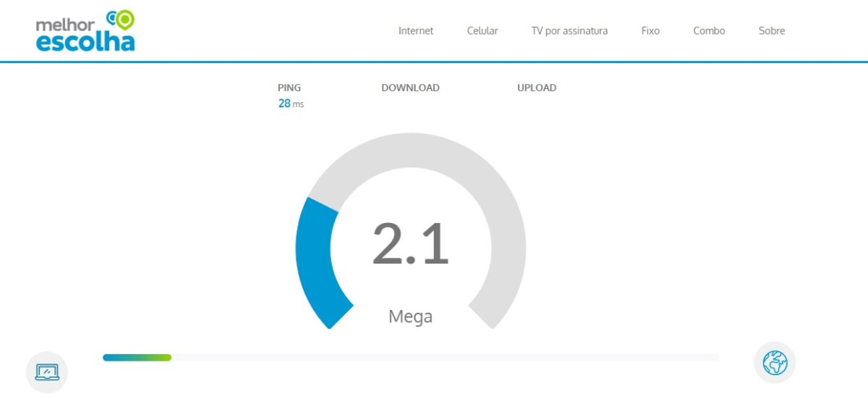Open the Combo menu item
Screen dimensions: 868x399
709,31
